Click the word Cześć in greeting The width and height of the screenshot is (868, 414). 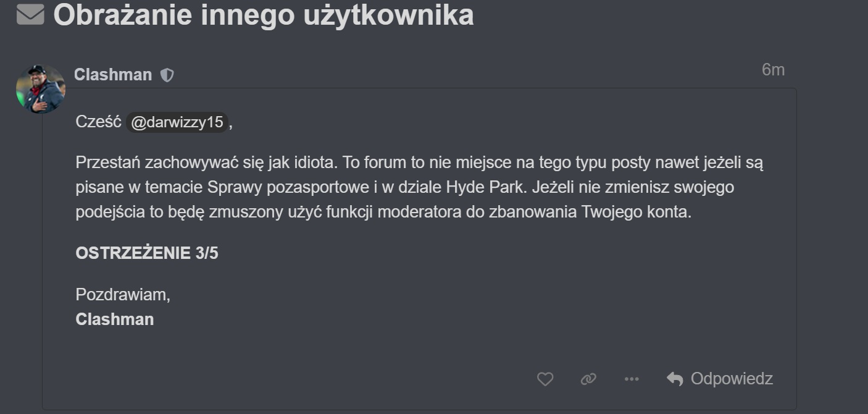98,122
